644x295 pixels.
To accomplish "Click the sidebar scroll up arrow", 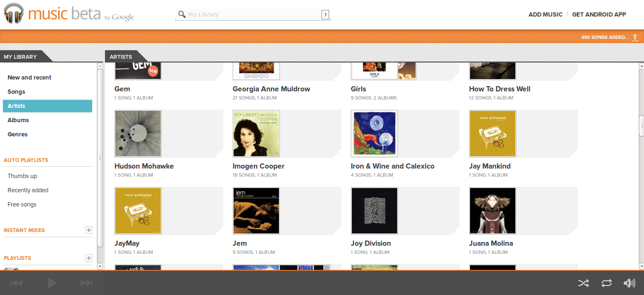I will (x=99, y=66).
